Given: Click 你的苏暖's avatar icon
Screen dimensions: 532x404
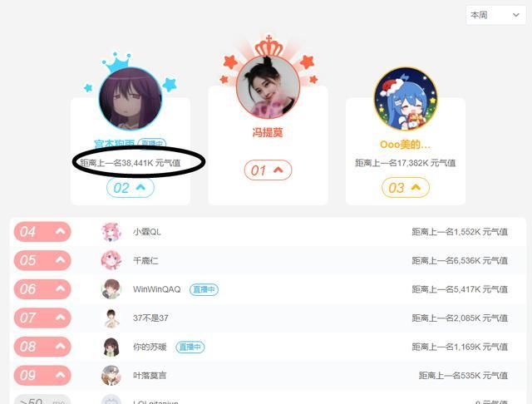Looking at the screenshot, I should (111, 347).
